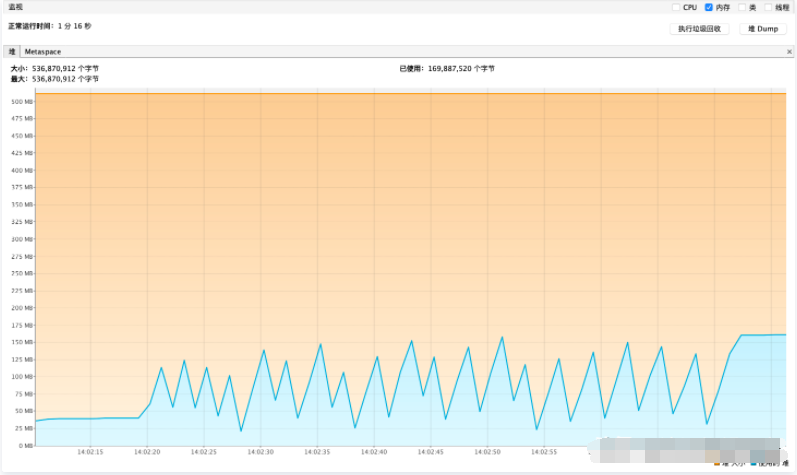Click the 200 MB y-axis label
The width and height of the screenshot is (797, 475).
click(x=22, y=308)
